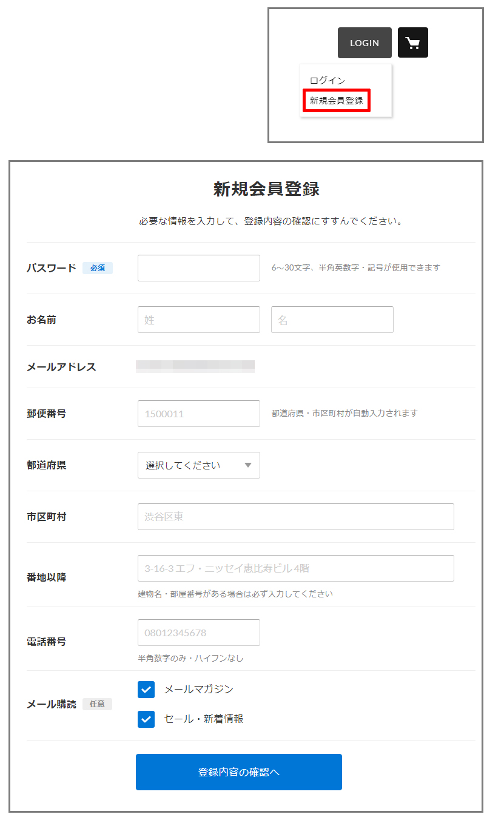The width and height of the screenshot is (504, 820).
Task: Open the 都道府県 prefecture dropdown
Action: point(199,465)
